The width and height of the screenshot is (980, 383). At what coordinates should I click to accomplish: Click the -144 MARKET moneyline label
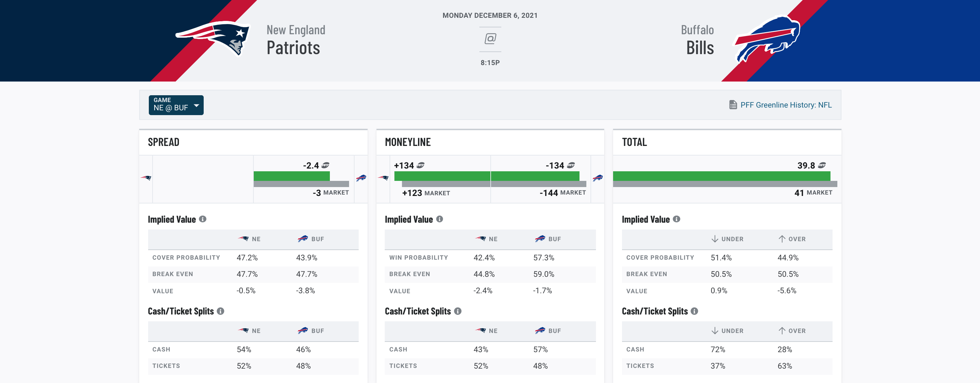pos(563,193)
